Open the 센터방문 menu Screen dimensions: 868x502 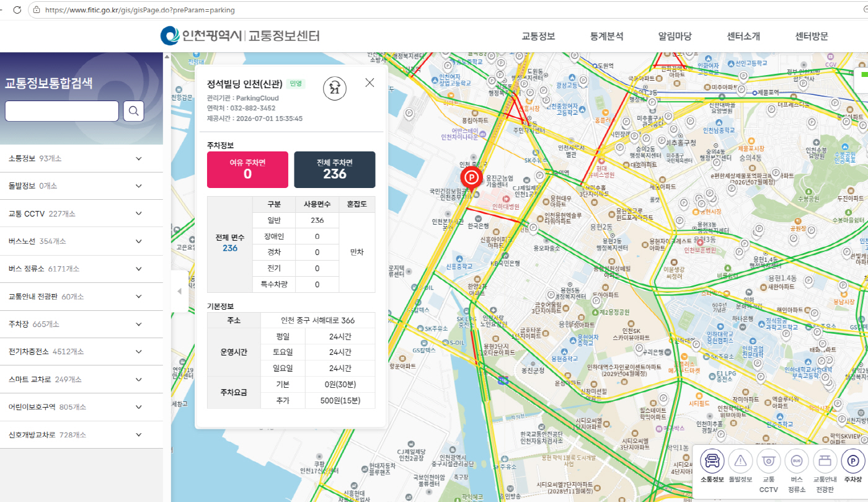[812, 36]
